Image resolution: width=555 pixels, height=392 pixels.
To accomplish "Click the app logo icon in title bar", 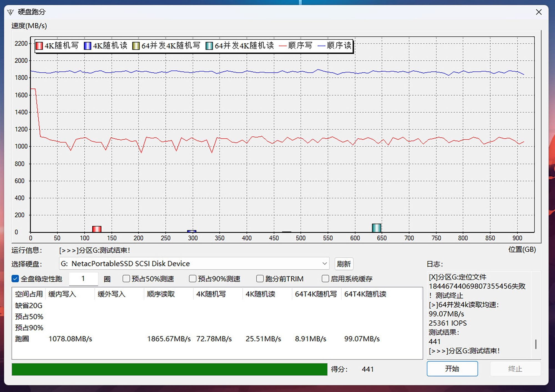I will (x=11, y=12).
